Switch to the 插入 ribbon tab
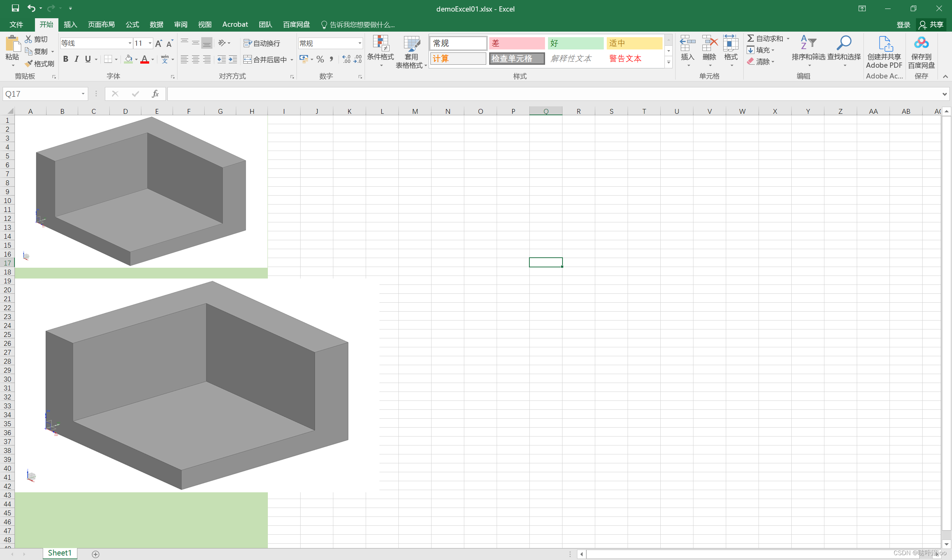Image resolution: width=952 pixels, height=560 pixels. (x=70, y=25)
